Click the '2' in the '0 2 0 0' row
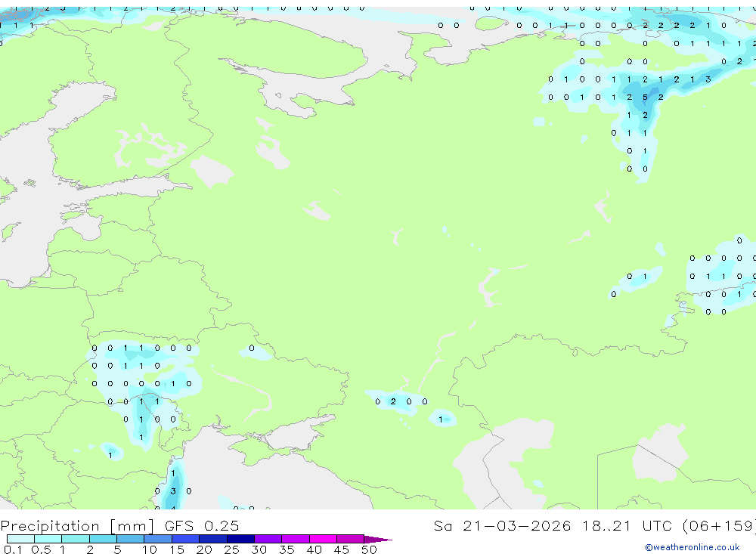This screenshot has height=554, width=756. 393,401
